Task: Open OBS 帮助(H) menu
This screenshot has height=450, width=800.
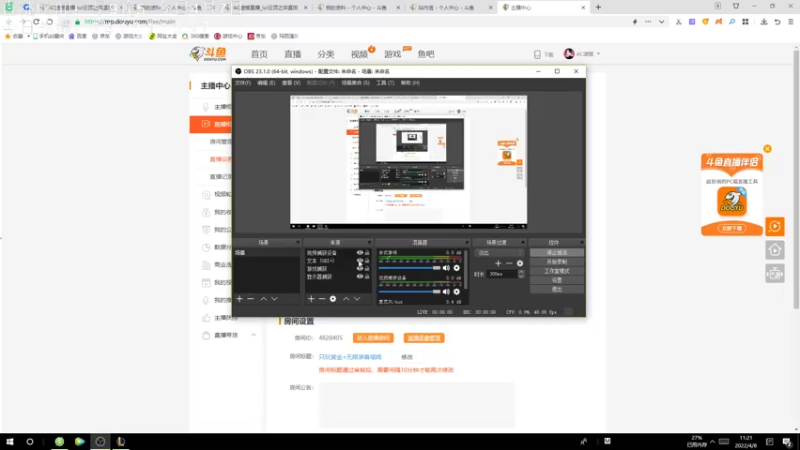Action: (x=410, y=83)
